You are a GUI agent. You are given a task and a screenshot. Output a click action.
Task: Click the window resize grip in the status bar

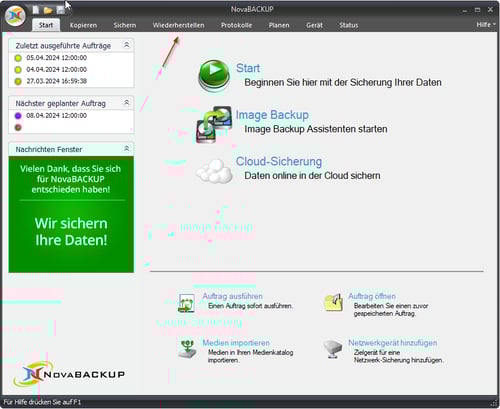[x=494, y=402]
